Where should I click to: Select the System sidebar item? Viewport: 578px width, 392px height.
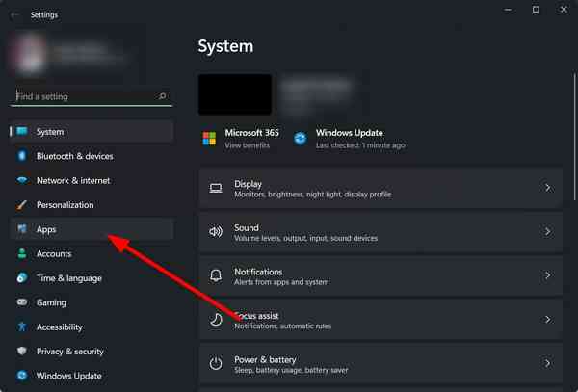(50, 132)
